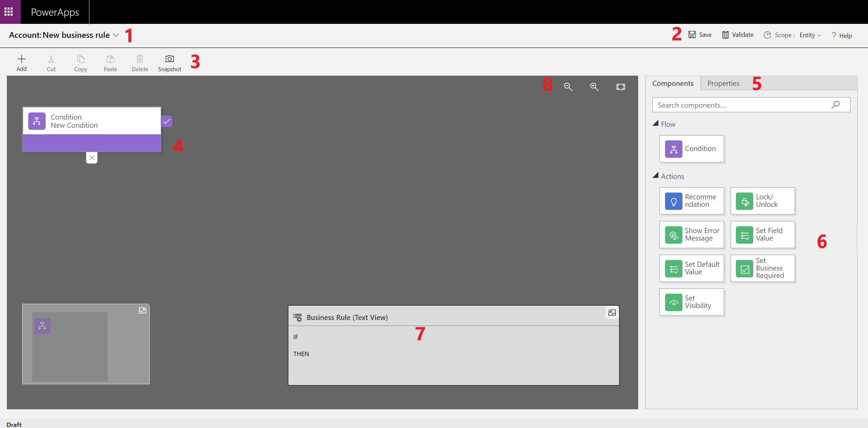Click the condition's false X connector
This screenshot has height=428, width=868.
[x=92, y=158]
